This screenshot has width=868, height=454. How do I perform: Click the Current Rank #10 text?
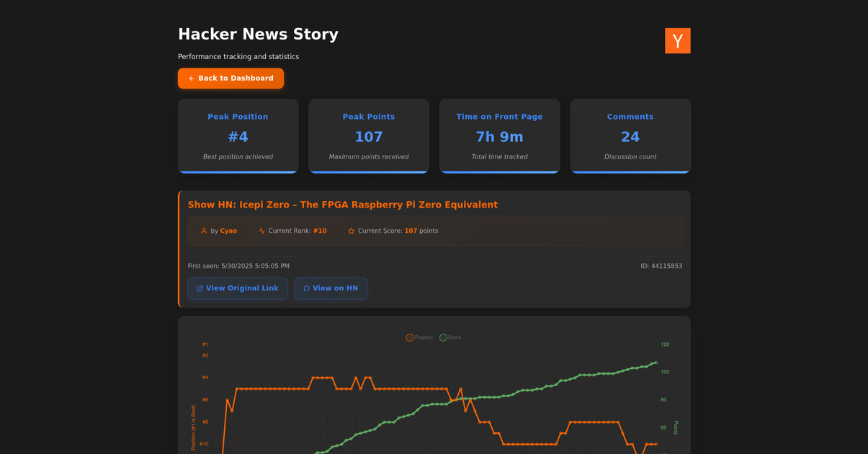click(x=297, y=231)
